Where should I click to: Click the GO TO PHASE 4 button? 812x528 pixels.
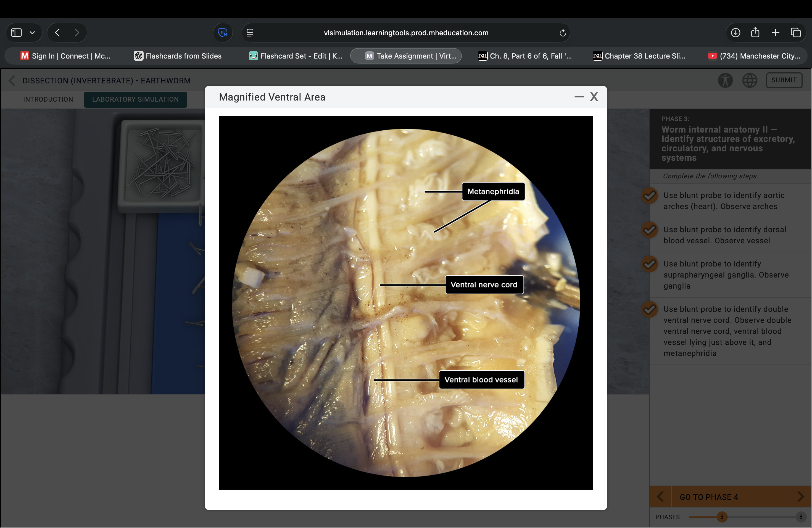709,497
